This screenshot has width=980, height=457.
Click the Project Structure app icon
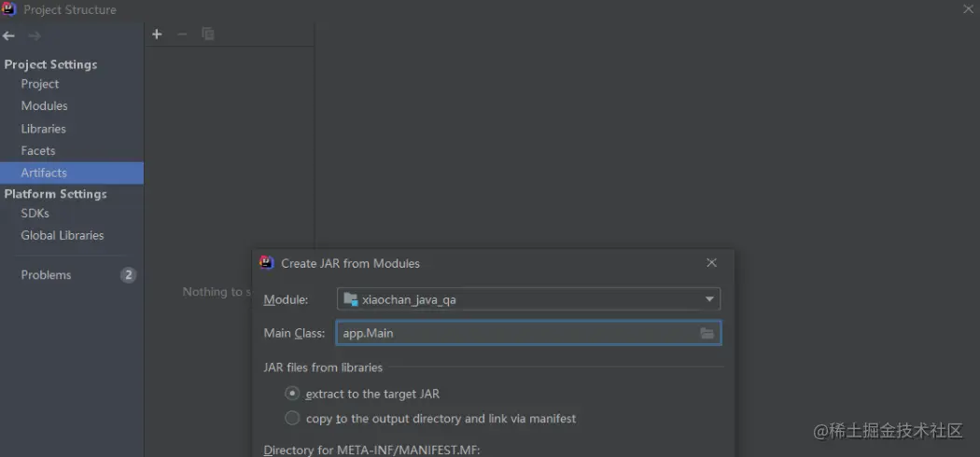8,9
